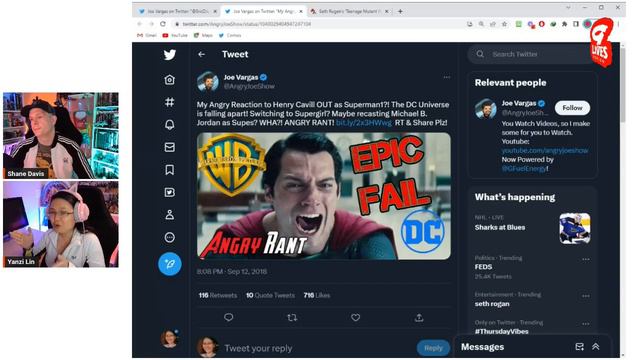Open youtube.com/angryjoeshow link in bio
The width and height of the screenshot is (640, 360).
545,150
